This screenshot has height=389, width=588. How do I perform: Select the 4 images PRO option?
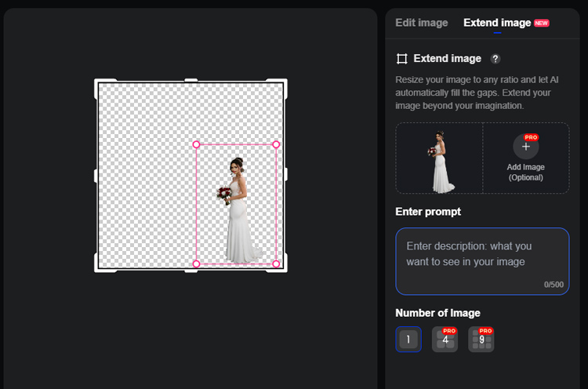click(445, 340)
